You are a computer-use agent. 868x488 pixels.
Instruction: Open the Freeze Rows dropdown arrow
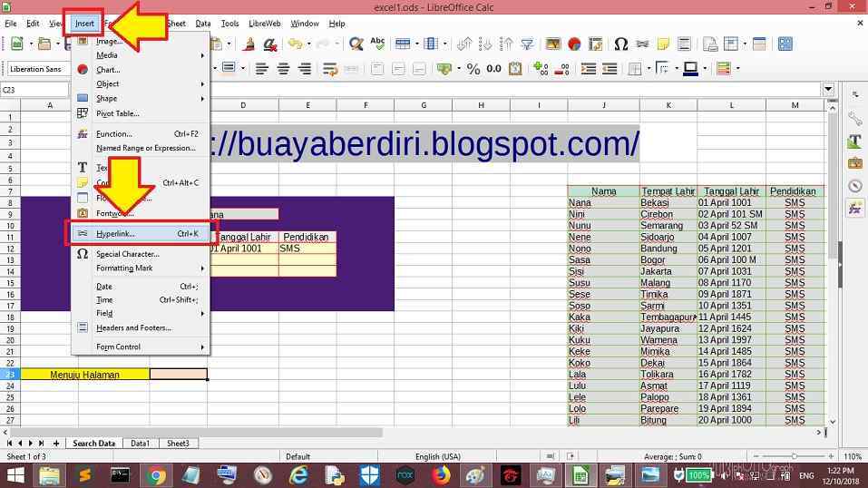(x=745, y=44)
